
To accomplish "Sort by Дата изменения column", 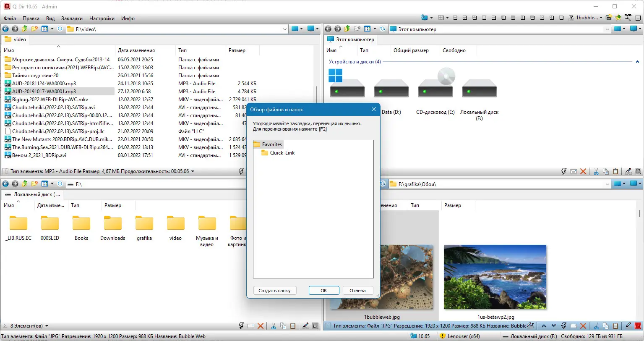I will point(136,50).
